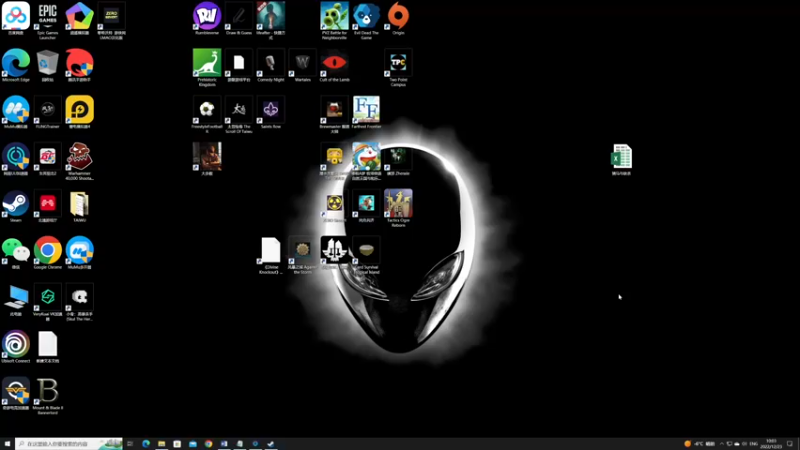This screenshot has width=800, height=450.
Task: Open the ZERO Sievert radiation icon shortcut
Action: (x=334, y=206)
